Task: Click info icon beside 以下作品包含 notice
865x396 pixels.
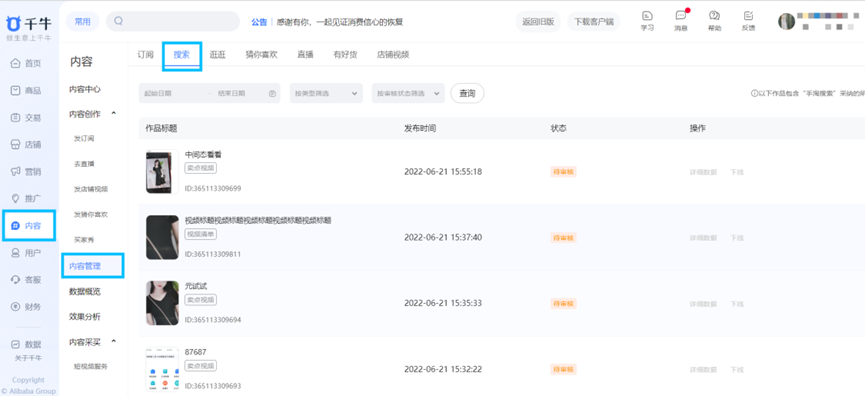Action: tap(754, 94)
